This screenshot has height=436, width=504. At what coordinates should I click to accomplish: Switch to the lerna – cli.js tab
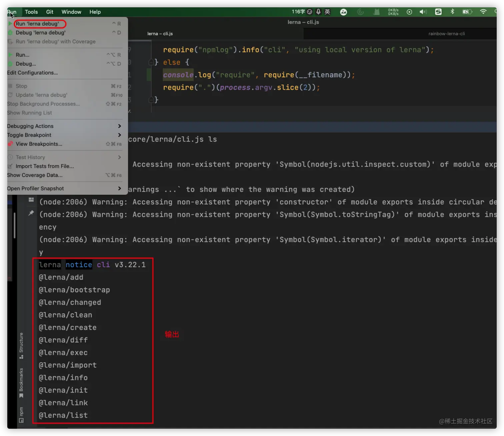[160, 34]
